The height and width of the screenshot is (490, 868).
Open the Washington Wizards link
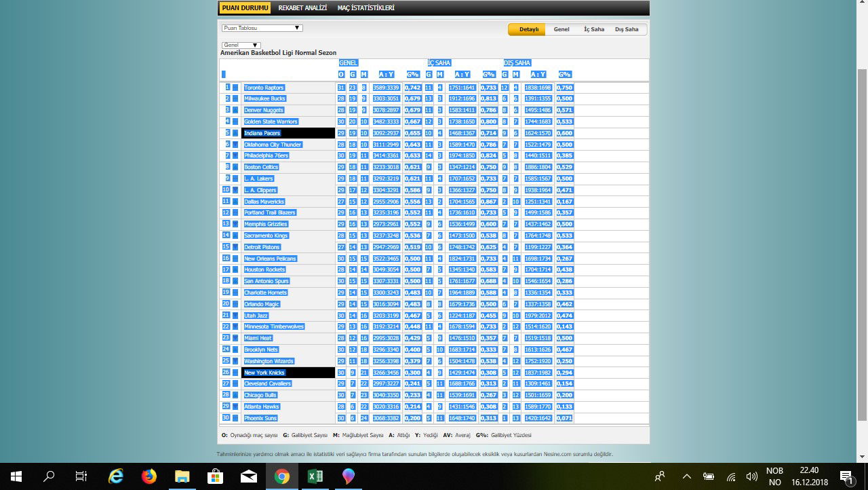(x=269, y=361)
